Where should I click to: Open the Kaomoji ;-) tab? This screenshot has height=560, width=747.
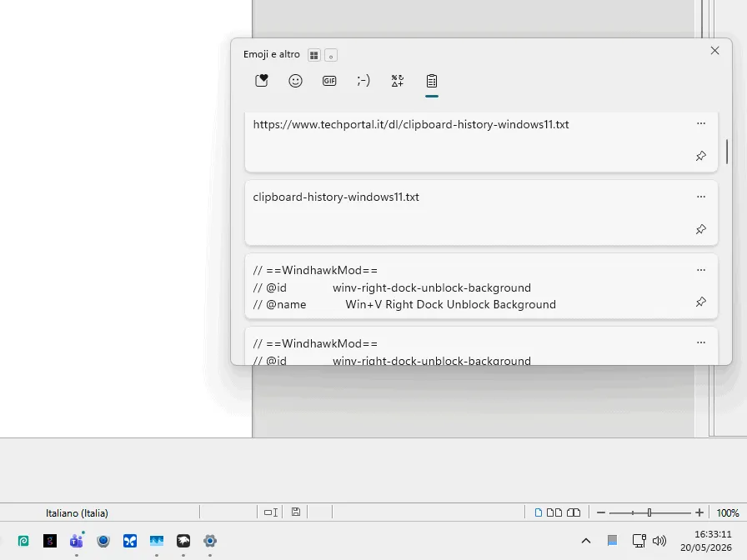click(x=363, y=81)
